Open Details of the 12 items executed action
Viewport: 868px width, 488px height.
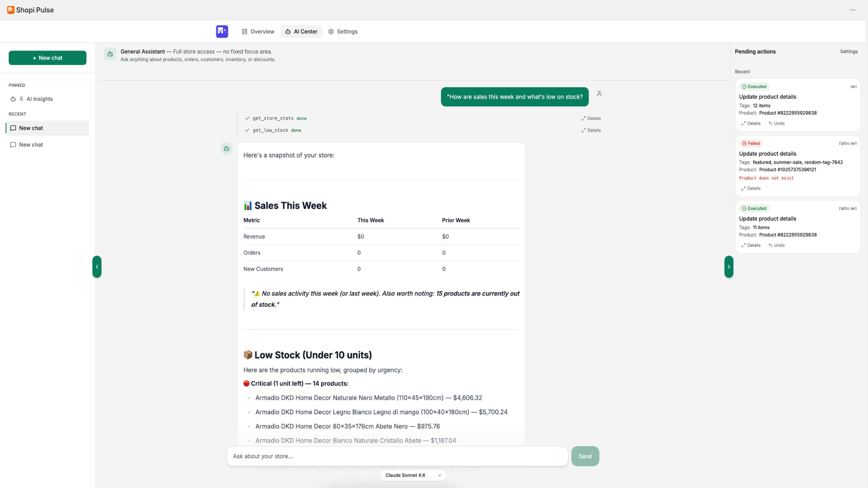tap(751, 124)
